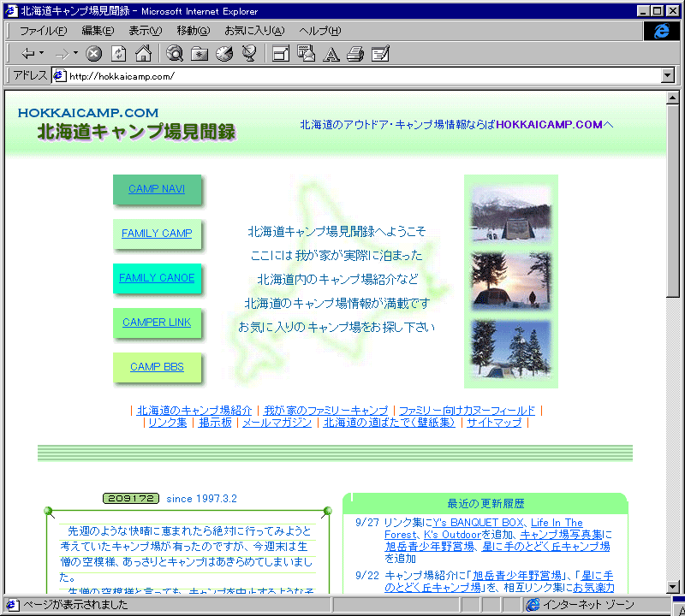
Task: Click the Internet zone globe icon in status bar
Action: pyautogui.click(x=533, y=605)
